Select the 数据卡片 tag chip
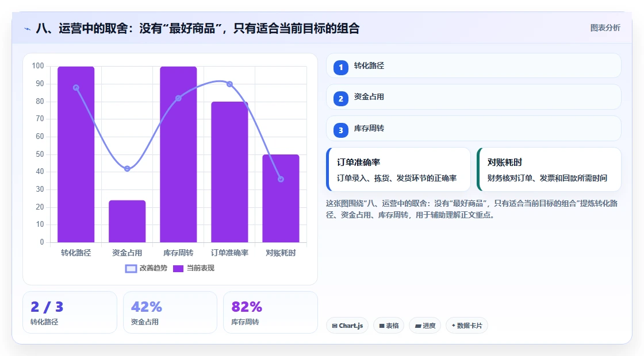This screenshot has height=356, width=644. click(x=466, y=326)
